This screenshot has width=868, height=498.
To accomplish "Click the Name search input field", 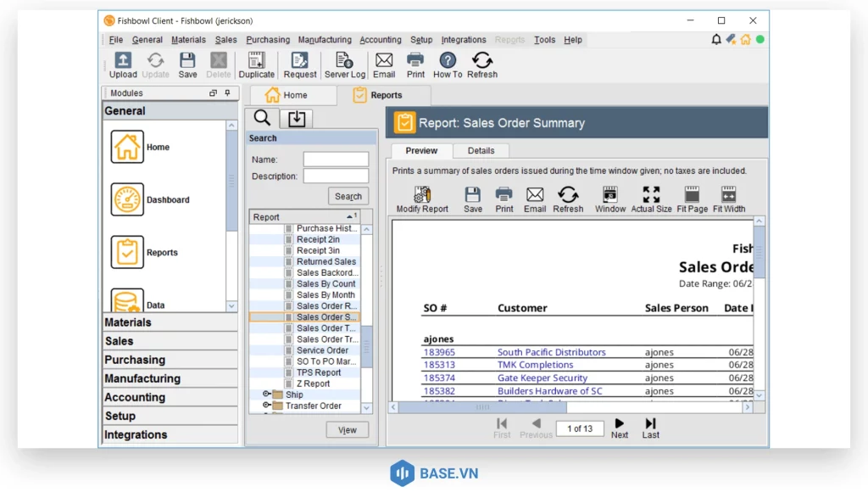I will pos(336,159).
